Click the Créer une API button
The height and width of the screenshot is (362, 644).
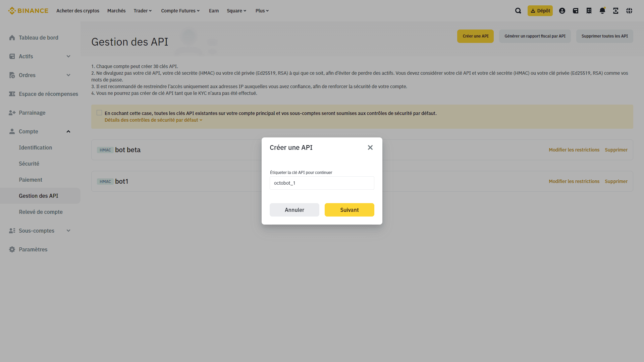pyautogui.click(x=475, y=36)
